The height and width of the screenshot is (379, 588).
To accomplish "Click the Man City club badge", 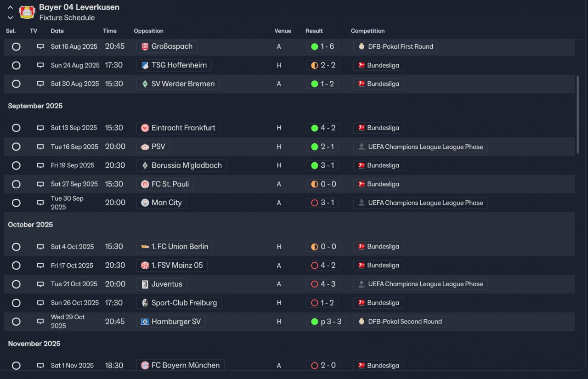I will (x=145, y=203).
